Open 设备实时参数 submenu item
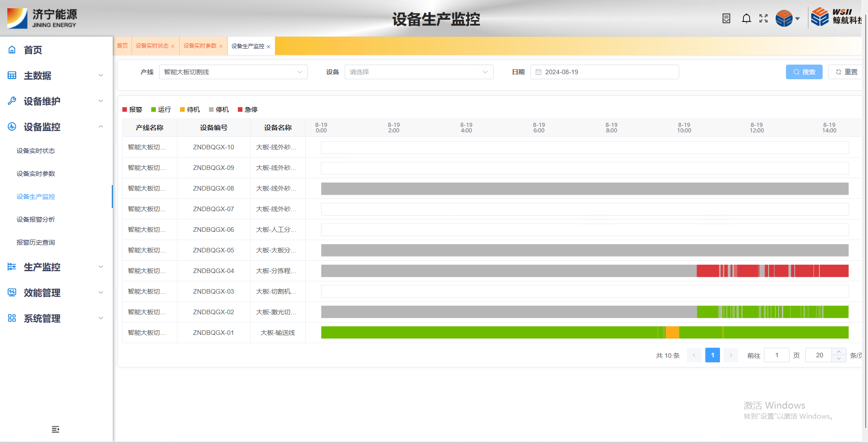Screen dimensions: 868x443 coord(36,174)
